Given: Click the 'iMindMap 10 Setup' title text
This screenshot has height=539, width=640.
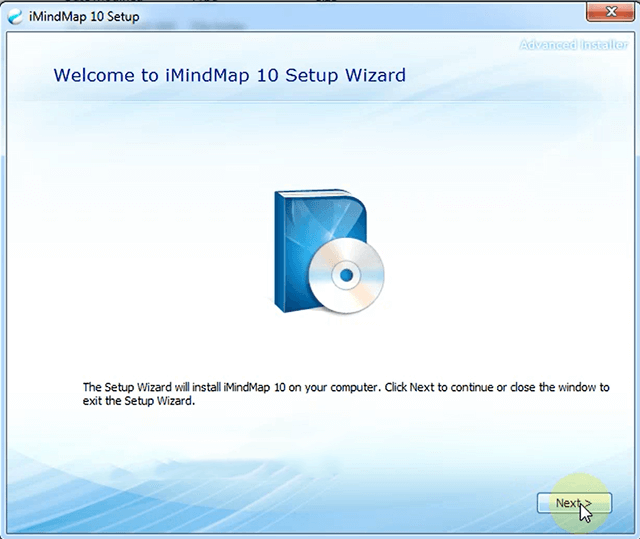Looking at the screenshot, I should click(84, 17).
